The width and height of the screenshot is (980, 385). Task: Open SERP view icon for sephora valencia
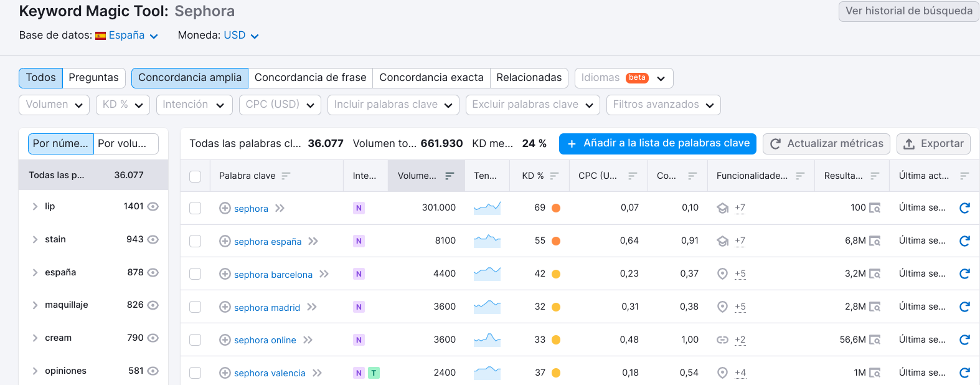tap(875, 373)
